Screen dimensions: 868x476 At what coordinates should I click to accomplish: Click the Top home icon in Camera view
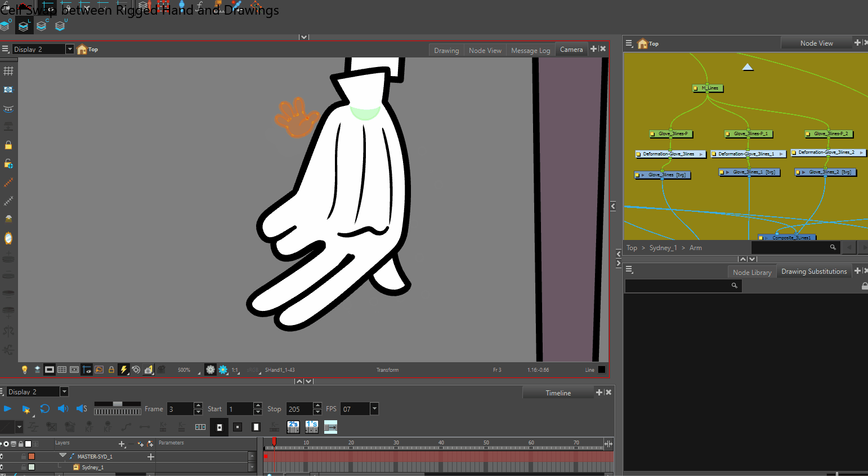pyautogui.click(x=82, y=49)
